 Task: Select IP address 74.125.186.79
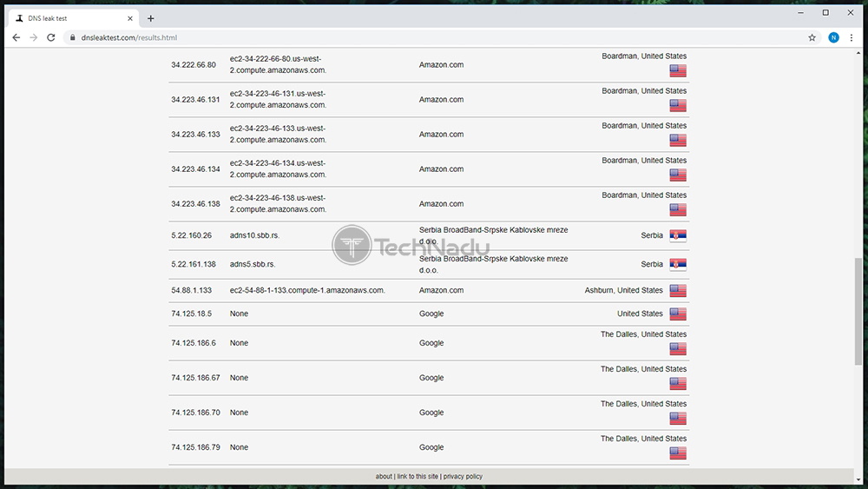click(195, 447)
